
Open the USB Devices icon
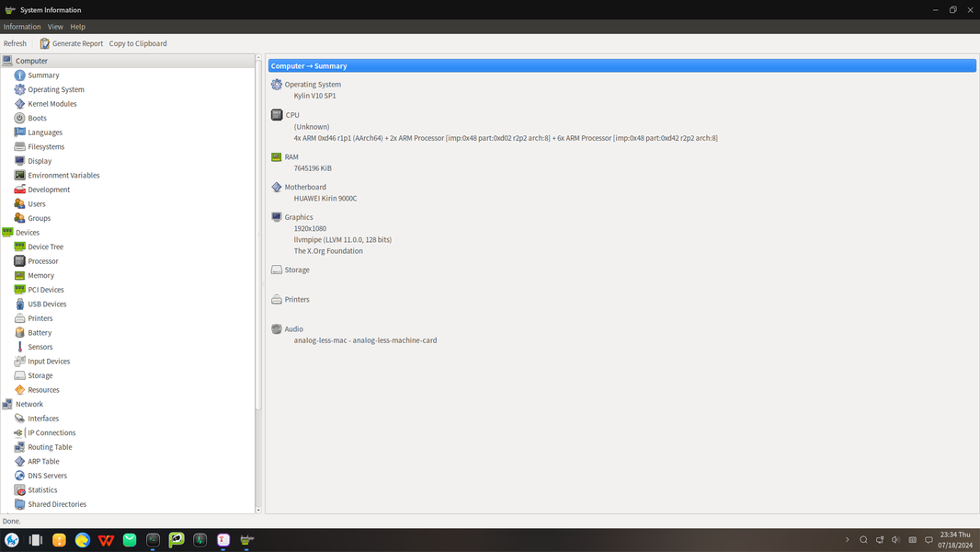tap(20, 304)
